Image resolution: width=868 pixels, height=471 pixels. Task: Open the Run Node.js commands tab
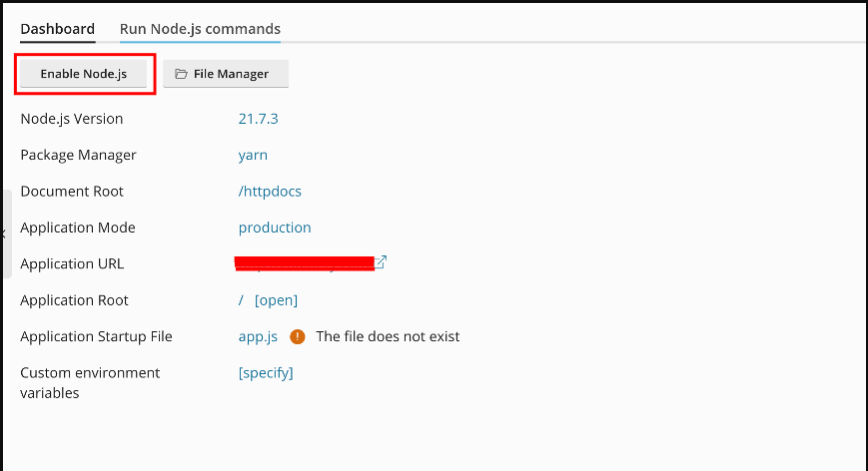[200, 29]
